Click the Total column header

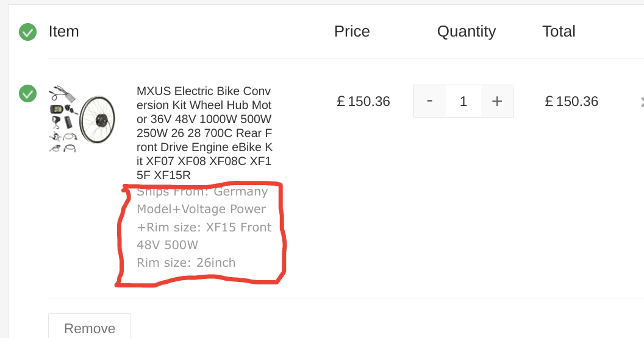pyautogui.click(x=559, y=32)
